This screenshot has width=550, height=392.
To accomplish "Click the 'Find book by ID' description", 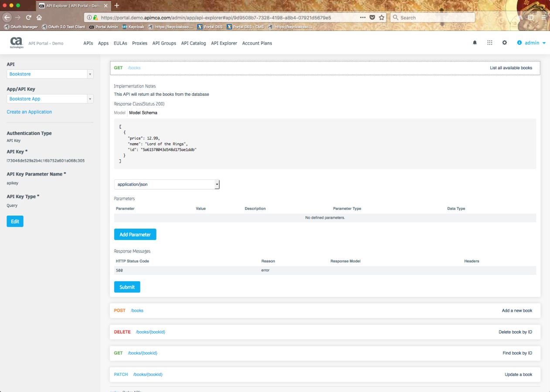I will pos(517,353).
